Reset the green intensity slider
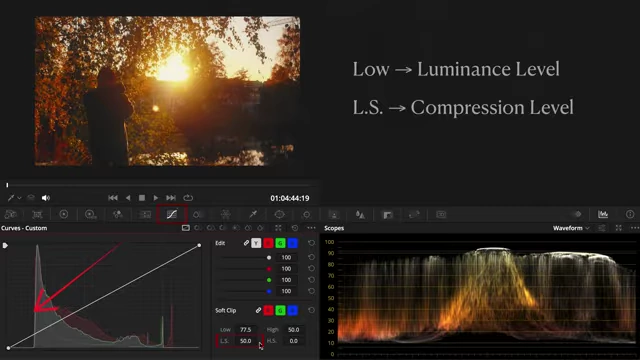640x360 pixels. tap(311, 280)
